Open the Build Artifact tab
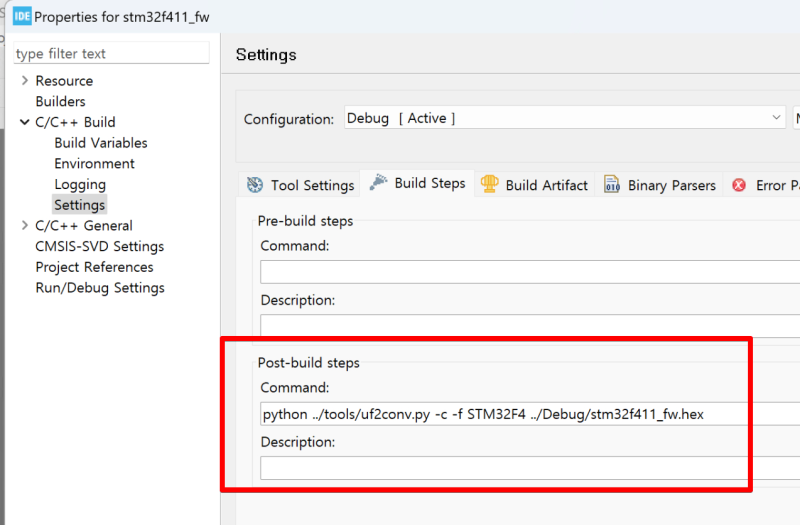Viewport: 800px width, 525px height. (534, 185)
